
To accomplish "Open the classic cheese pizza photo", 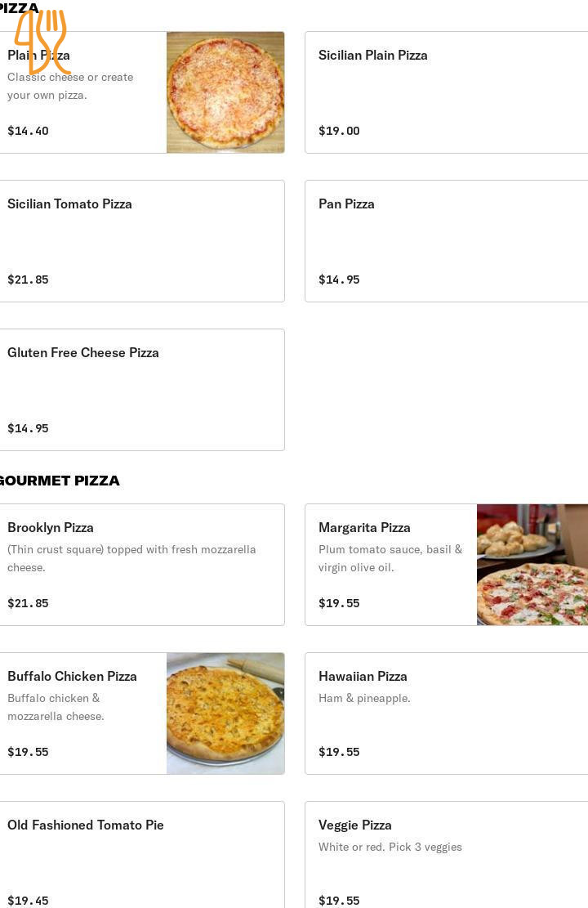I will (225, 92).
